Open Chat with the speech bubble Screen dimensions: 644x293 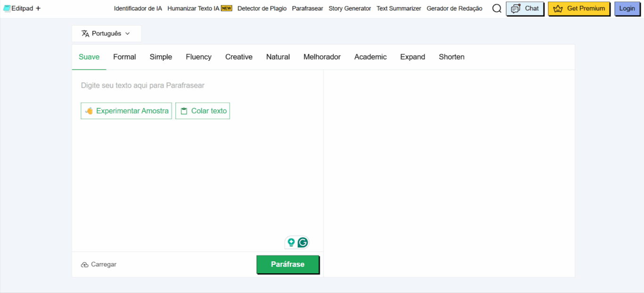(524, 8)
